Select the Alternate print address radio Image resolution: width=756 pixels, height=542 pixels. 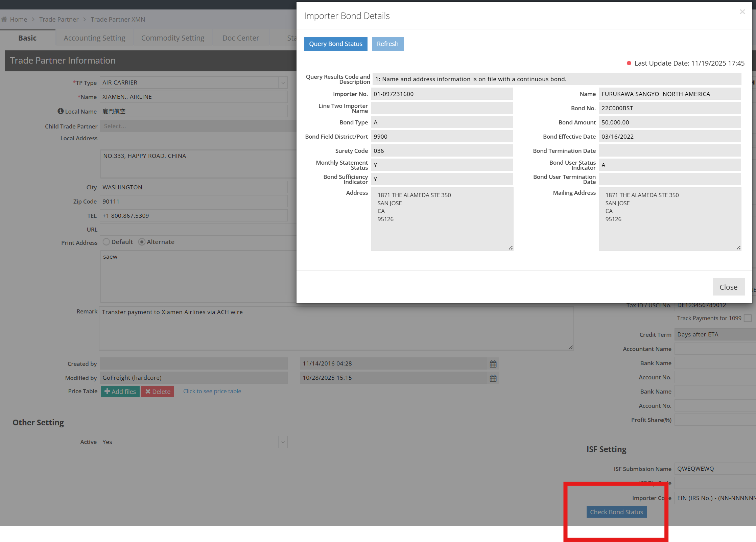[x=142, y=242]
